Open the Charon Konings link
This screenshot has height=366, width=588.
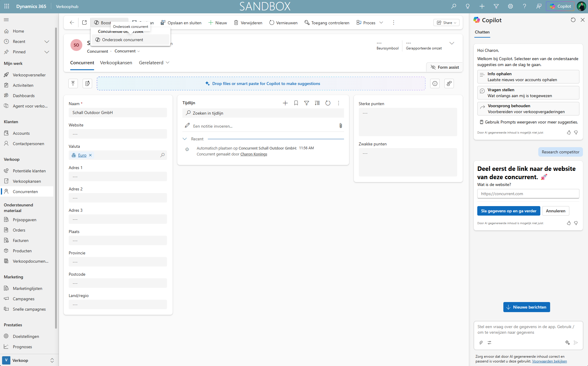[253, 154]
